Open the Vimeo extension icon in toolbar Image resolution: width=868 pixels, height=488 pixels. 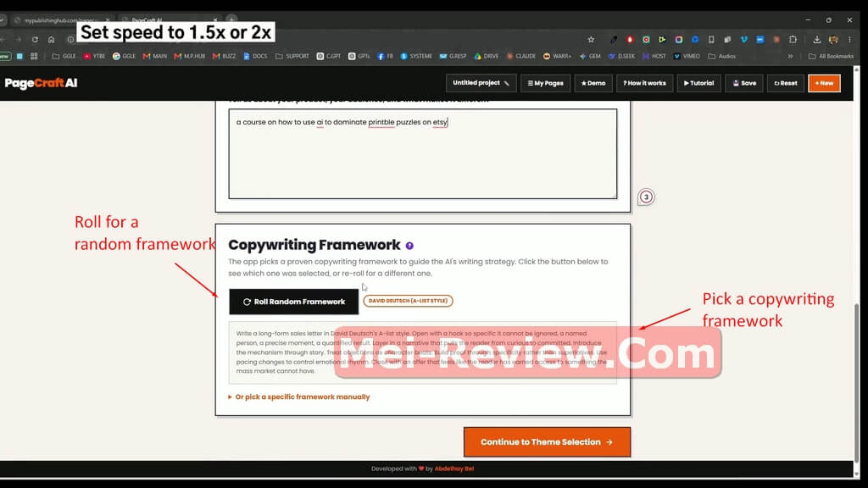[x=744, y=39]
